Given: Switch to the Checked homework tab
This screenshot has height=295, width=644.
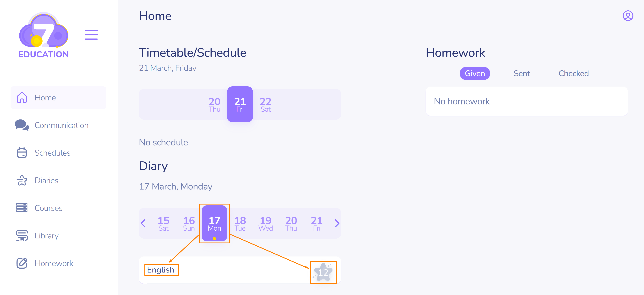Looking at the screenshot, I should click(x=573, y=74).
